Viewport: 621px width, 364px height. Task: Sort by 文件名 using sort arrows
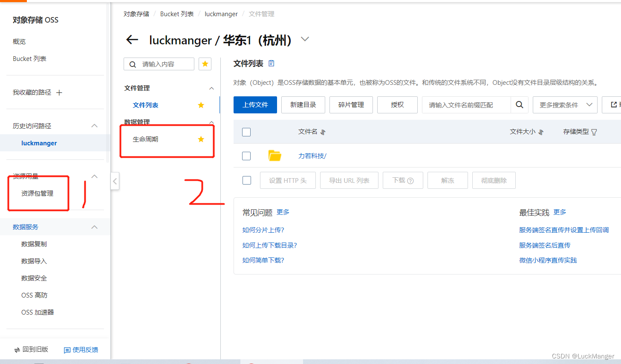pyautogui.click(x=323, y=132)
